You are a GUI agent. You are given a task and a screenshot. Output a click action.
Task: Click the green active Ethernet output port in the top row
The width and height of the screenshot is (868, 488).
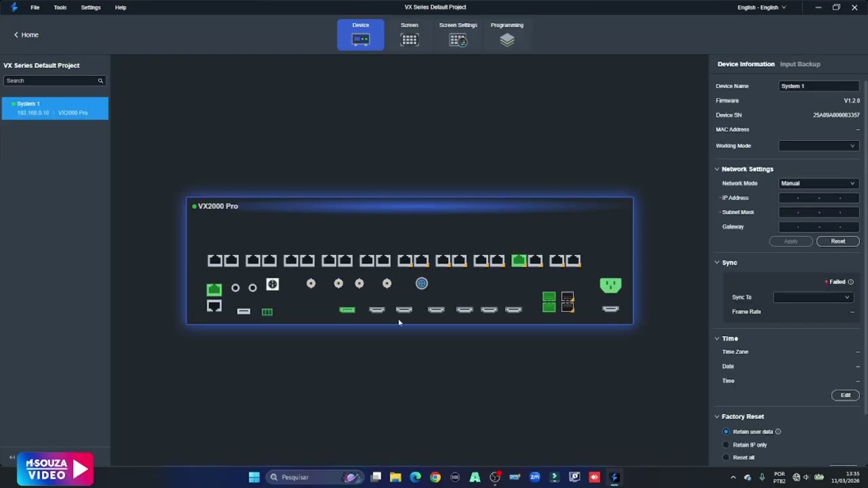coord(519,260)
